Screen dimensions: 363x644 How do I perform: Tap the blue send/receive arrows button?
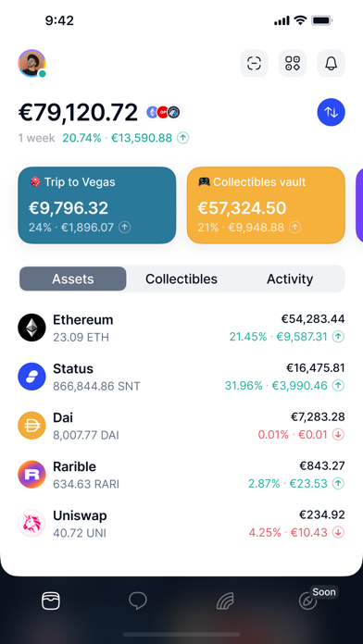coord(331,112)
